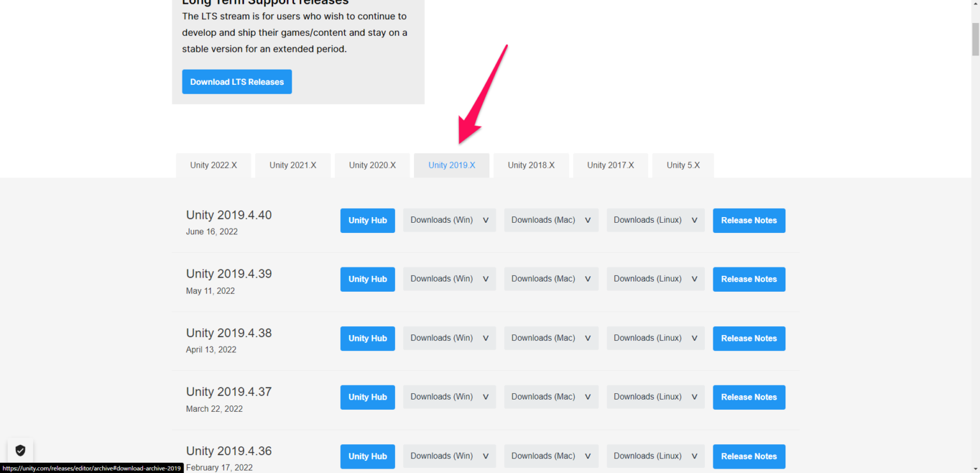Viewport: 980px width, 473px height.
Task: Expand Downloads (Win) for Unity 2019.4.37
Action: click(449, 397)
